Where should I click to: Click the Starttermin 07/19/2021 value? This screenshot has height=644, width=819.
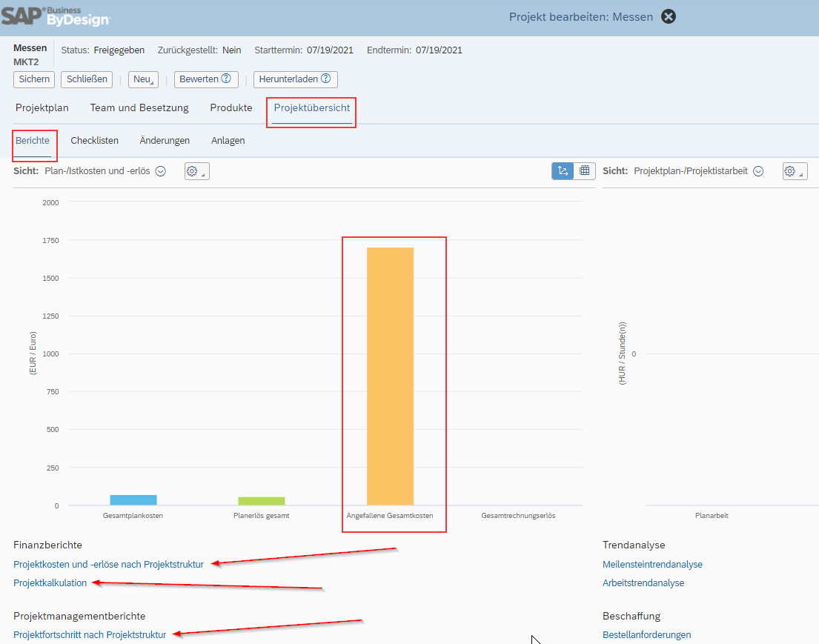330,50
